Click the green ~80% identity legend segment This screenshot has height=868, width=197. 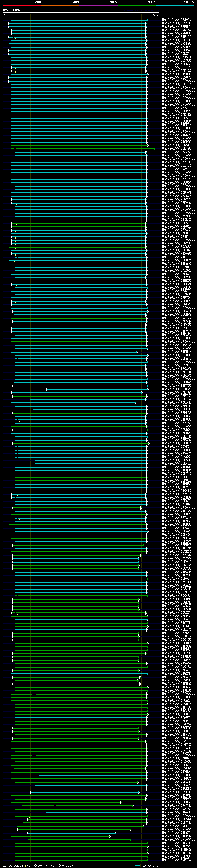point(137,6)
